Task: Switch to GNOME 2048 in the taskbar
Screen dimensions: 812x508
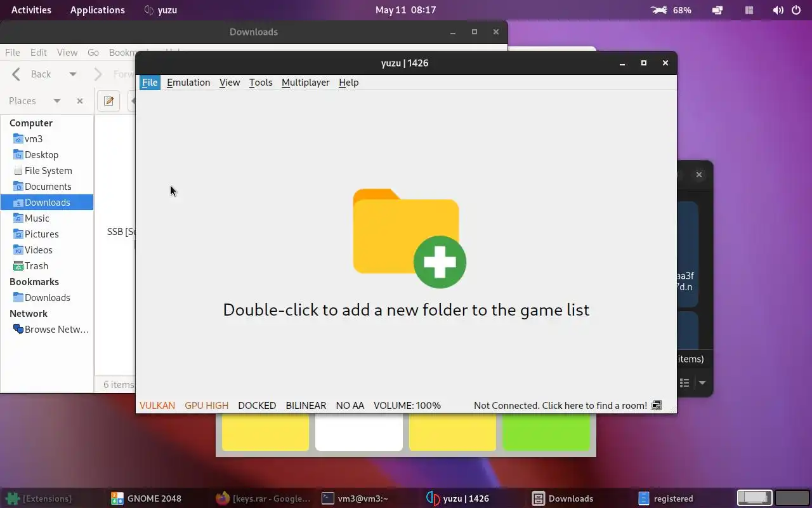Action: [146, 498]
